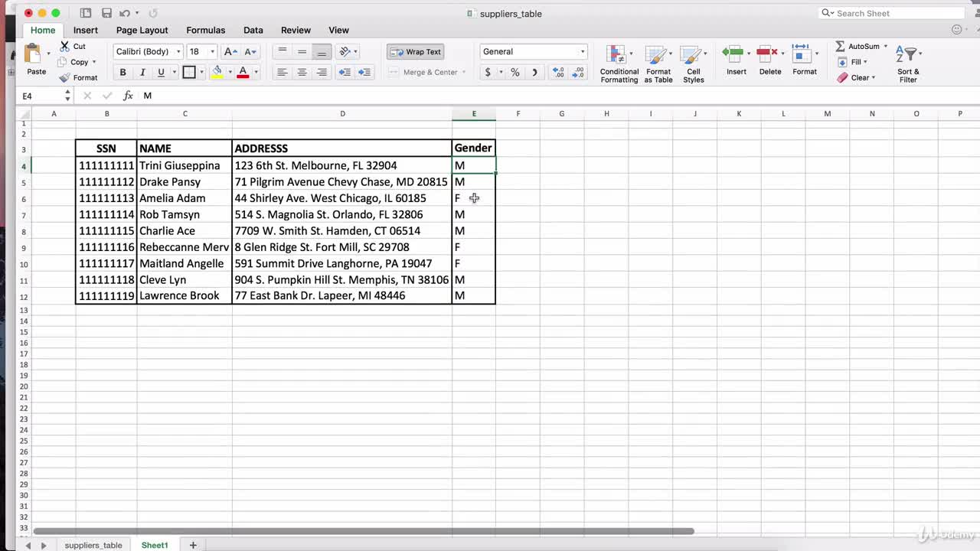Click the yellow fill color swatch
980x551 pixels.
(217, 72)
